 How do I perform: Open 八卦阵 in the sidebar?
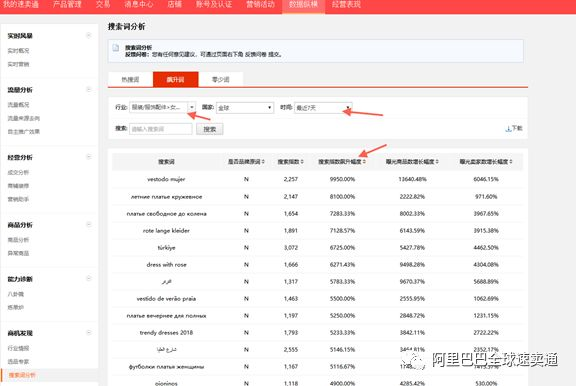coord(16,294)
